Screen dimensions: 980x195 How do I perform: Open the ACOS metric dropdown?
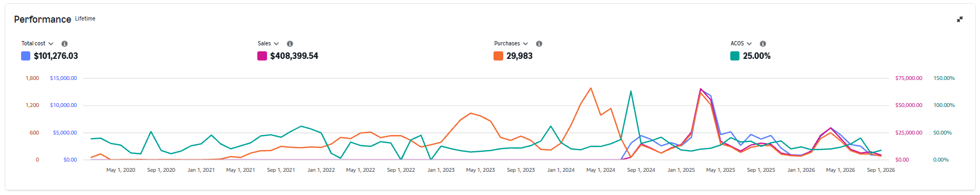pyautogui.click(x=741, y=44)
